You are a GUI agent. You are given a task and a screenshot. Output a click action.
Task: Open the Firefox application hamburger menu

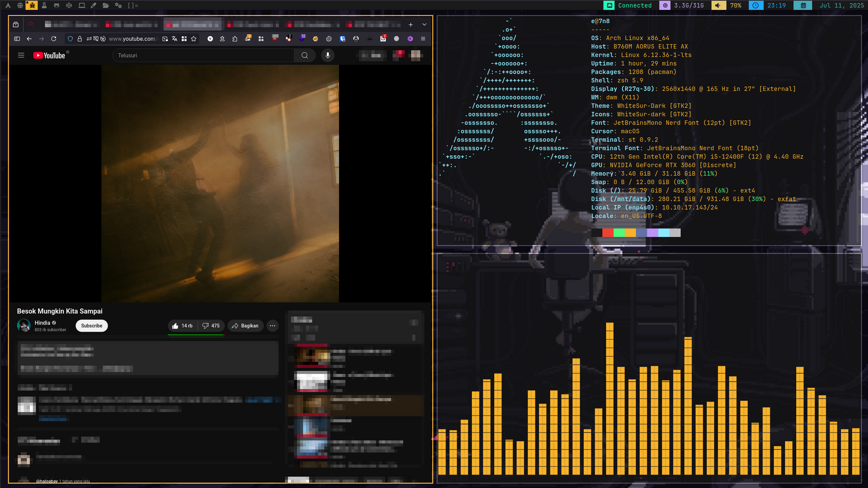[423, 39]
